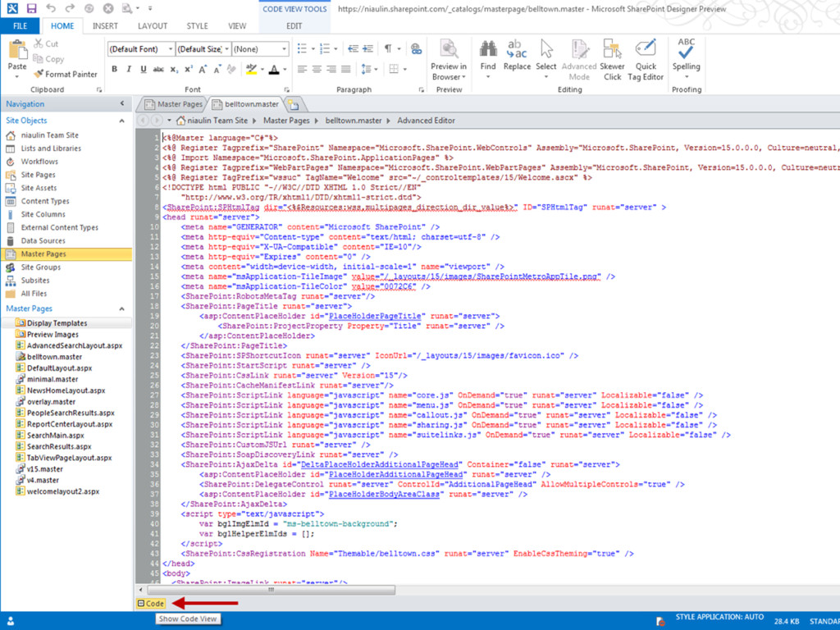Switch to the Master Pages document tab
This screenshot has height=630, width=840.
pos(173,104)
